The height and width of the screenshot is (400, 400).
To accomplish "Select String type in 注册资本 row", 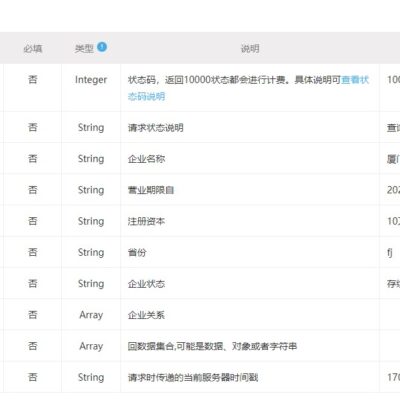I will (91, 221).
